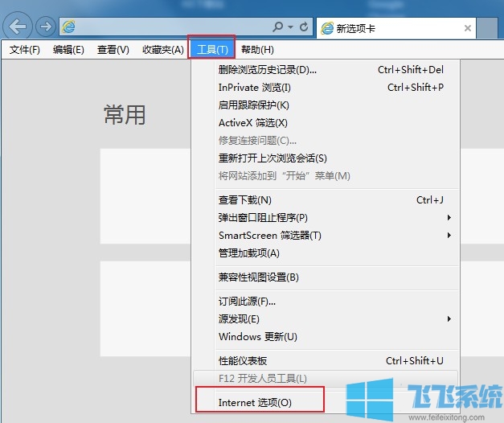Select 启用跟踪保护(K)
504x423 pixels.
pos(326,105)
